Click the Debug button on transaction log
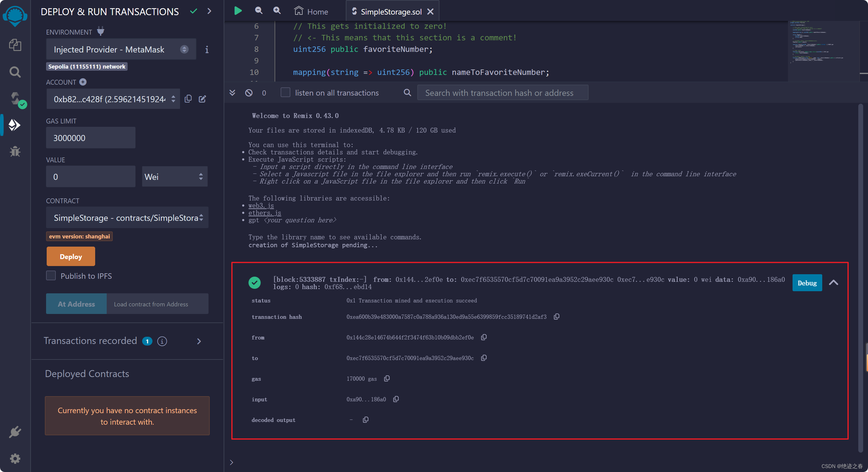Screen dimensions: 868x472 coord(807,283)
